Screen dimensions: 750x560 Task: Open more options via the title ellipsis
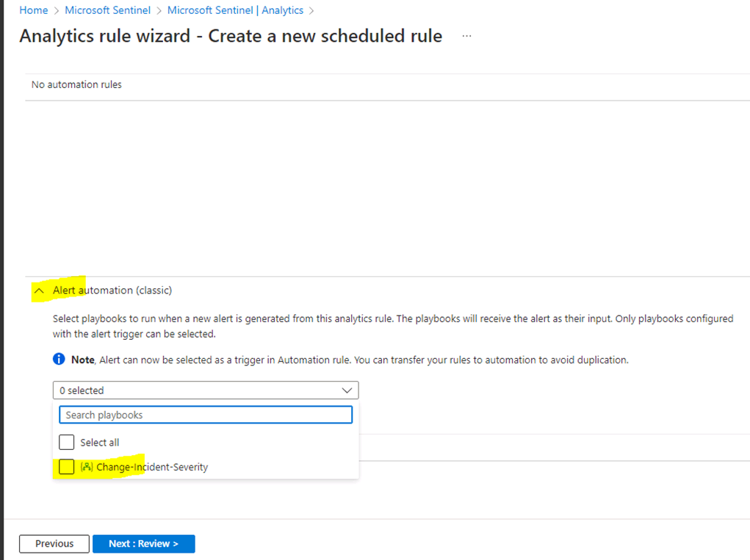point(466,35)
